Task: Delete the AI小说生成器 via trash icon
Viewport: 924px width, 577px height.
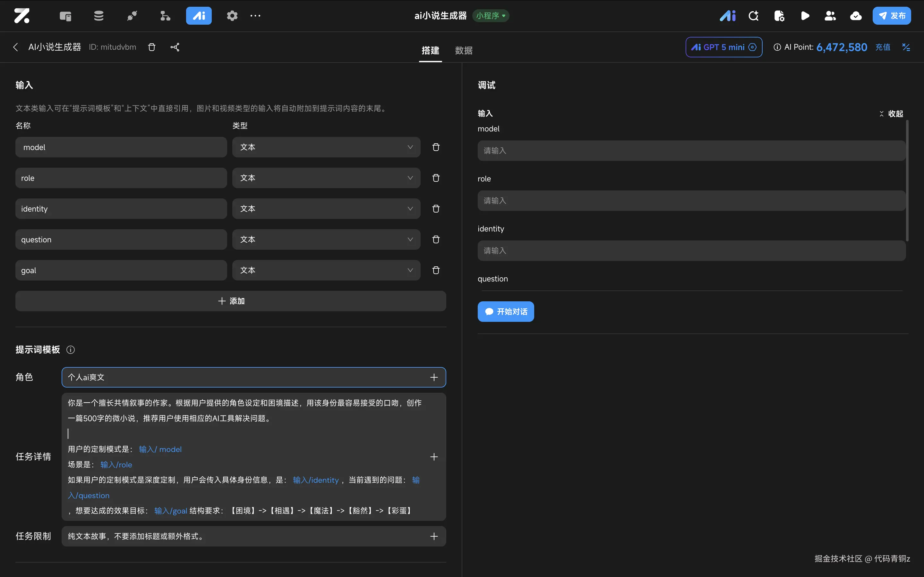Action: click(x=151, y=47)
